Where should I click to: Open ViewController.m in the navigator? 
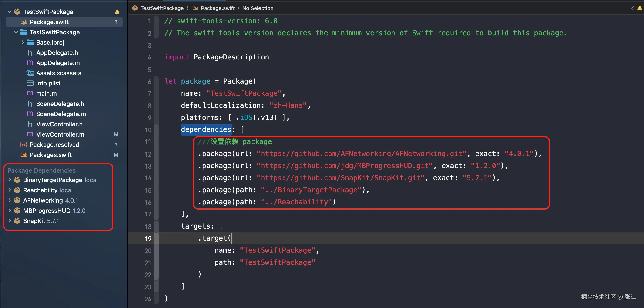pyautogui.click(x=60, y=134)
